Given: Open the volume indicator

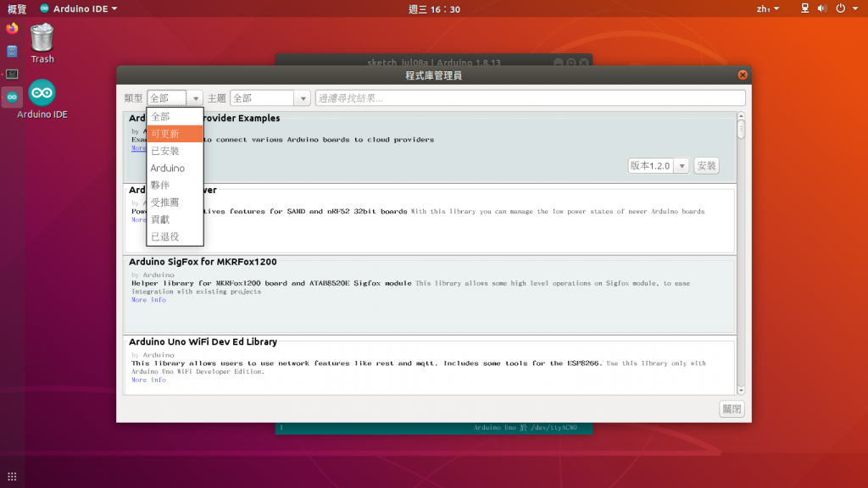Looking at the screenshot, I should 822,8.
